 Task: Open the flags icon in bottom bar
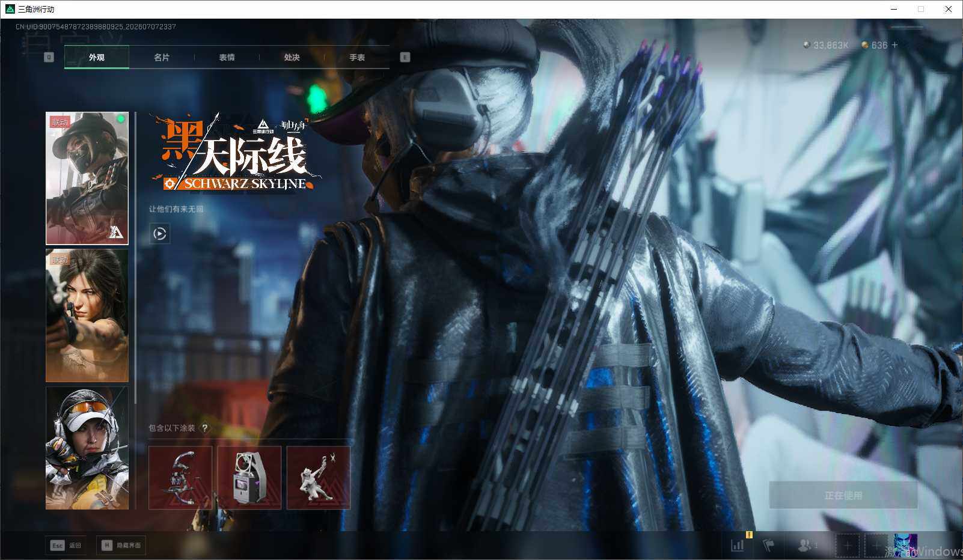click(769, 545)
